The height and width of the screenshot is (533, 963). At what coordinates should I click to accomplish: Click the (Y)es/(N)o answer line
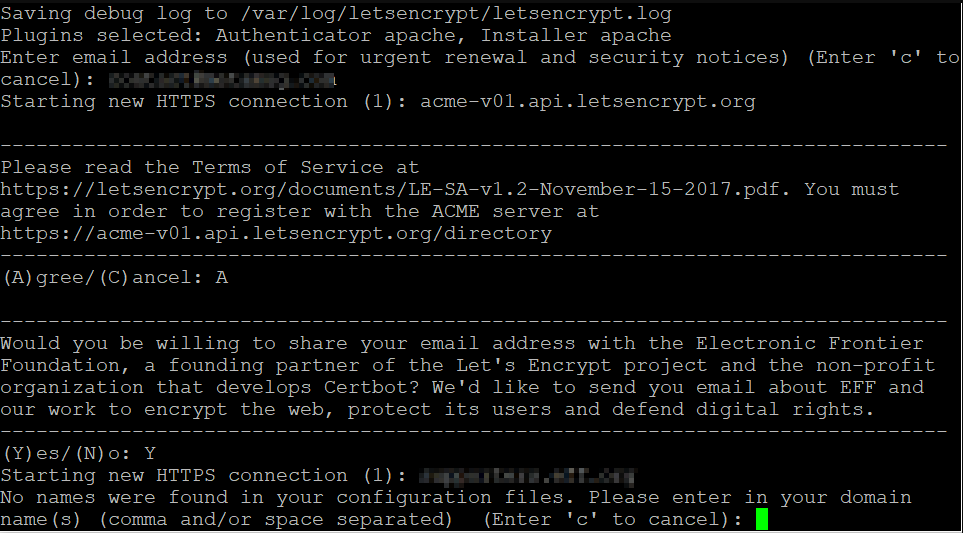coord(79,453)
